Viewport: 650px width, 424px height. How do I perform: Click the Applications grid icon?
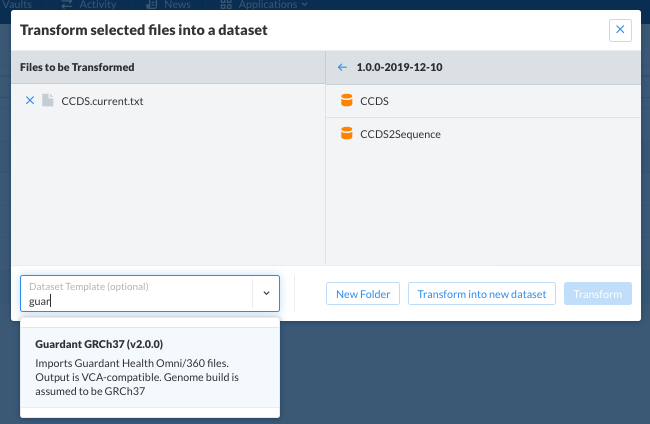point(226,5)
